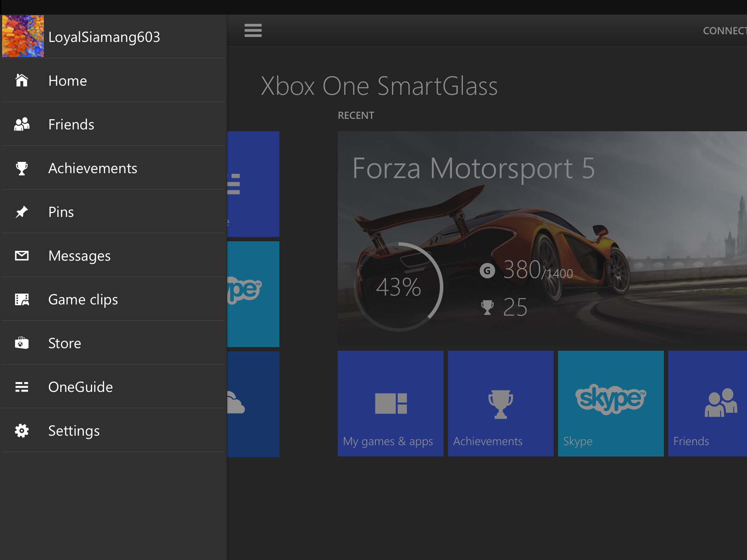This screenshot has width=747, height=560.
Task: Toggle the hamburger menu button
Action: pyautogui.click(x=253, y=30)
